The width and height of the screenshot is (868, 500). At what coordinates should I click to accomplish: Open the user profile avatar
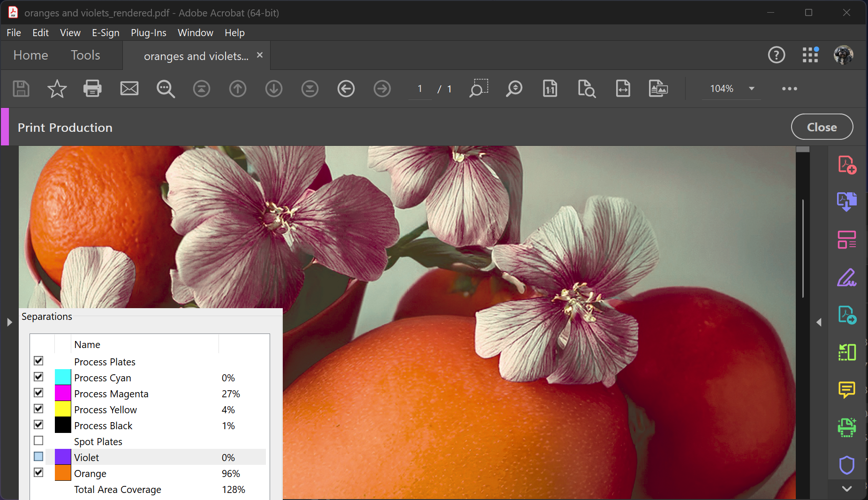(844, 55)
